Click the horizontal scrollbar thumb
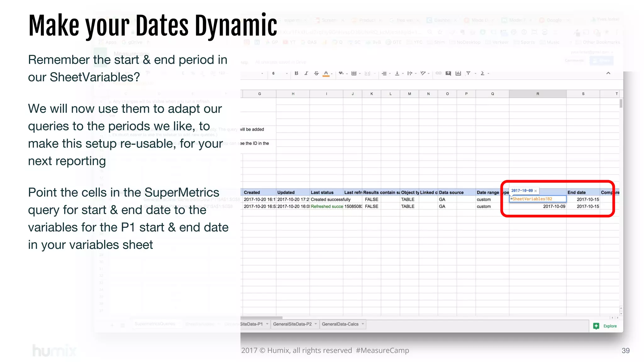The width and height of the screenshot is (644, 362). click(x=262, y=318)
